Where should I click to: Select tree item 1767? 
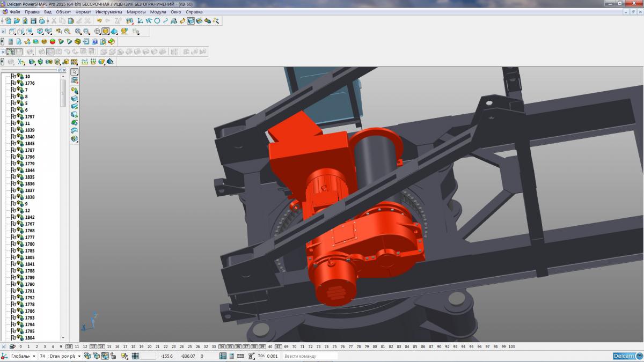coord(30,224)
